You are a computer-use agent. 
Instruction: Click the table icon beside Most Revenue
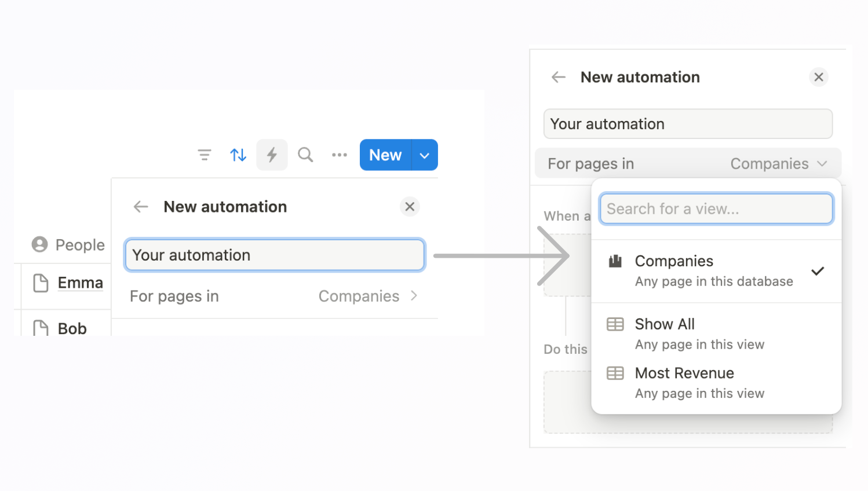click(615, 373)
